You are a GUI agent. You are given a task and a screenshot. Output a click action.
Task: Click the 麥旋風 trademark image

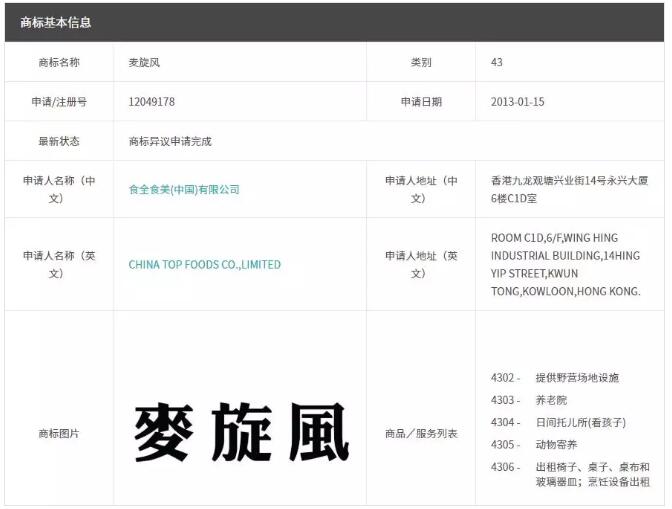tap(241, 432)
